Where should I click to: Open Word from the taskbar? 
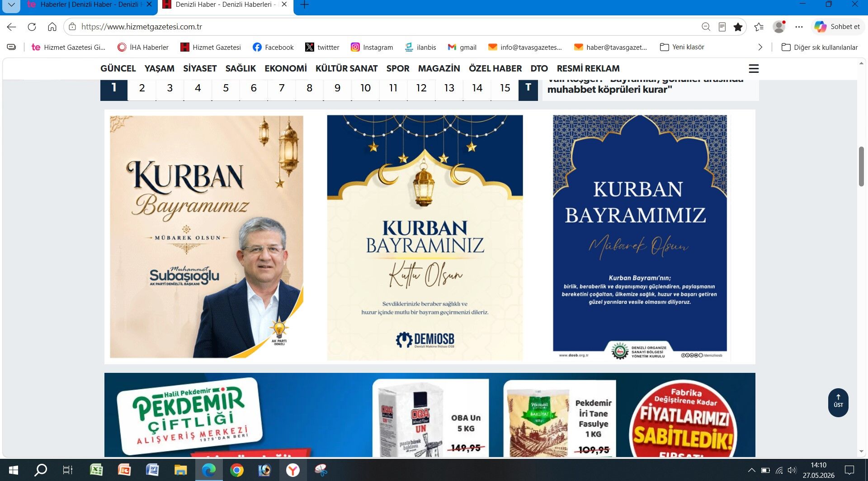click(152, 470)
